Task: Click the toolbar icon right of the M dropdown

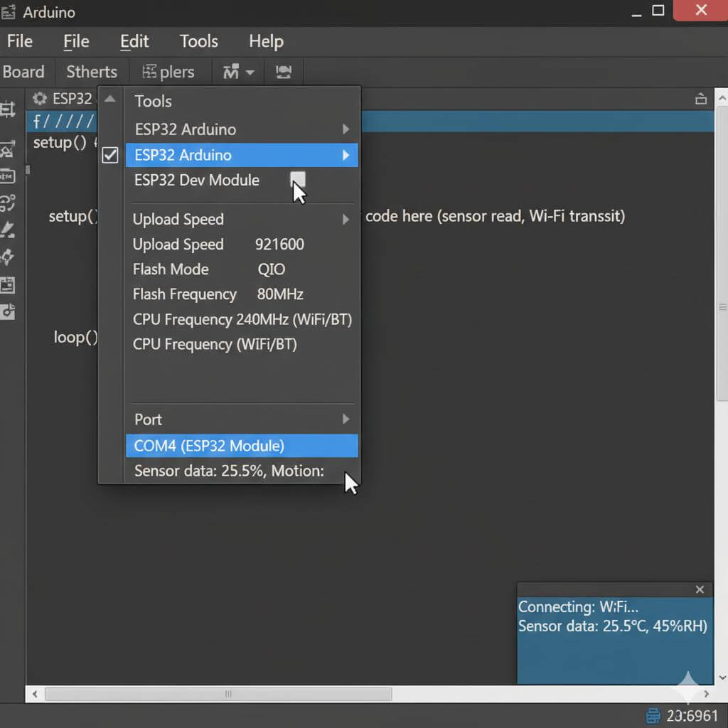Action: click(284, 72)
